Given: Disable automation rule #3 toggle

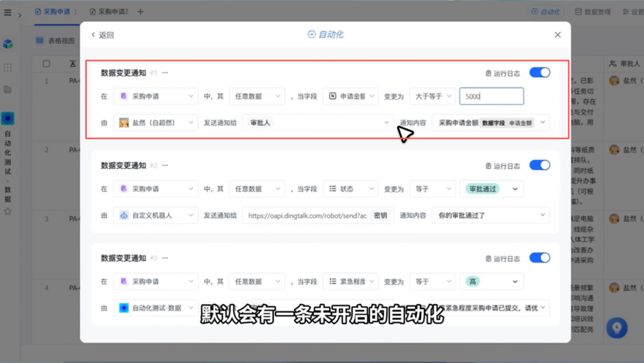Looking at the screenshot, I should tap(540, 258).
